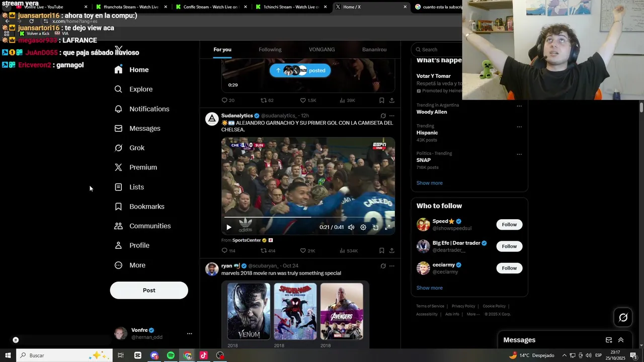Switch to the Following timeline tab
The width and height of the screenshot is (644, 362).
coord(270,49)
